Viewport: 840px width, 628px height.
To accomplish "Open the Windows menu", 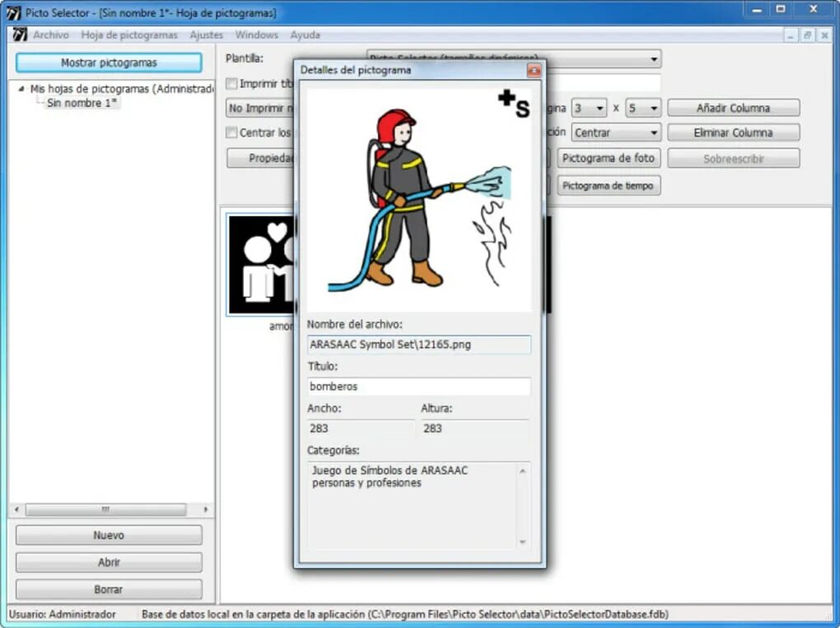I will [257, 35].
